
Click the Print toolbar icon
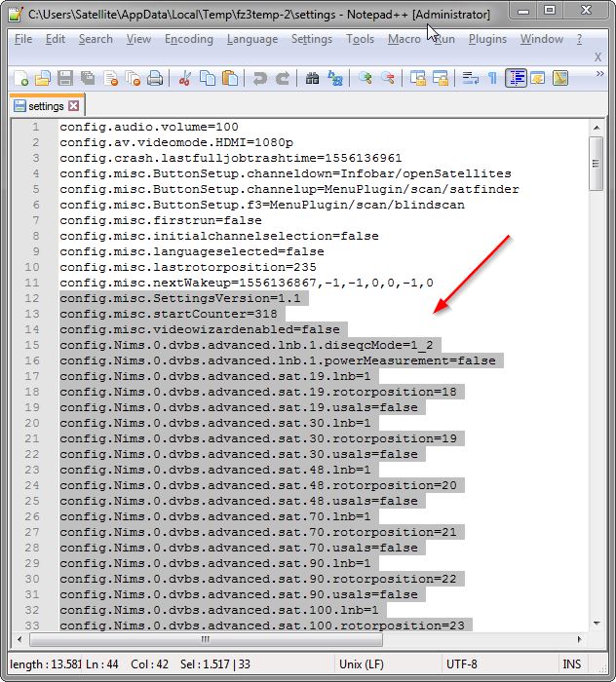click(155, 79)
